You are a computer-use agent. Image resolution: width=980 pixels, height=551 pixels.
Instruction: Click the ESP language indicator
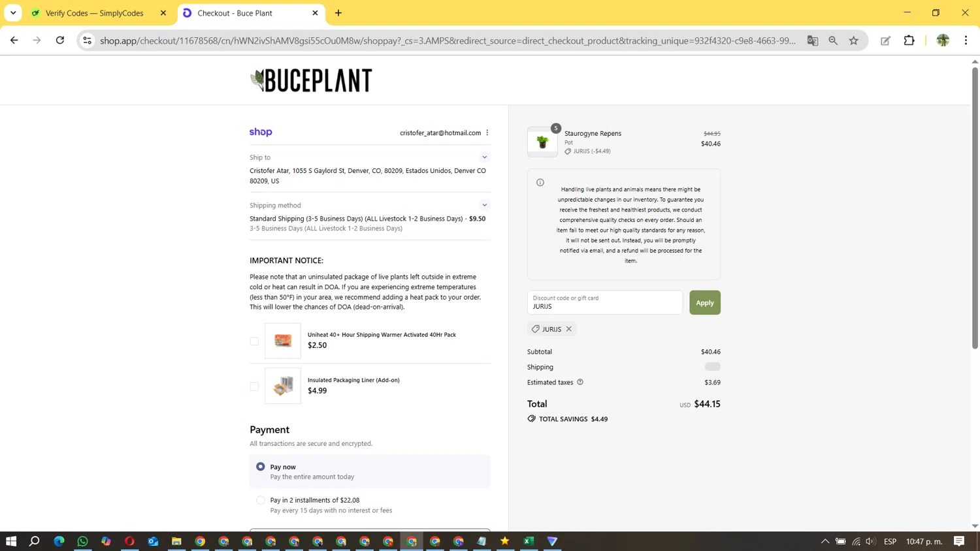point(890,541)
